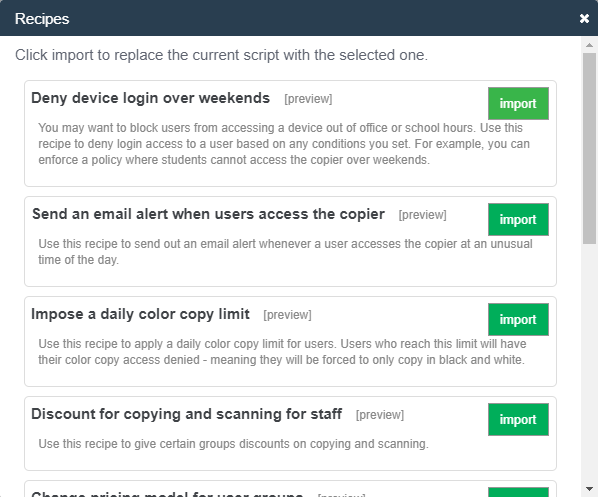Click the vertical scrollbar thumb
Image resolution: width=598 pixels, height=497 pixels.
[x=589, y=148]
